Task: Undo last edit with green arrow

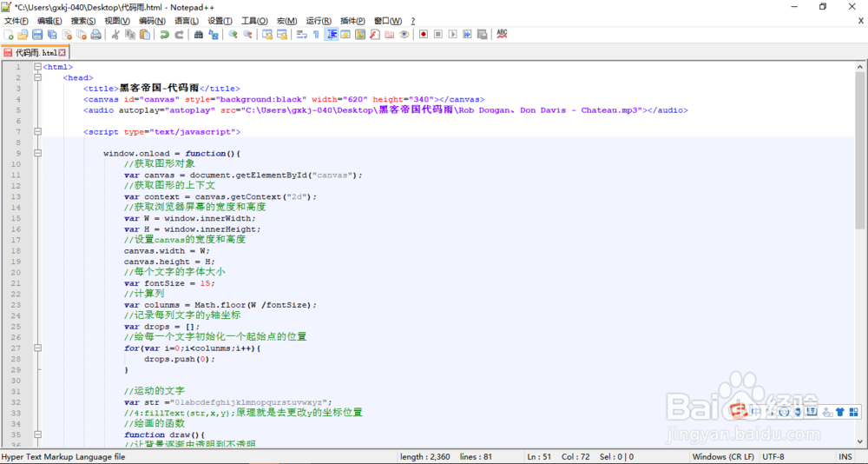Action: (164, 35)
